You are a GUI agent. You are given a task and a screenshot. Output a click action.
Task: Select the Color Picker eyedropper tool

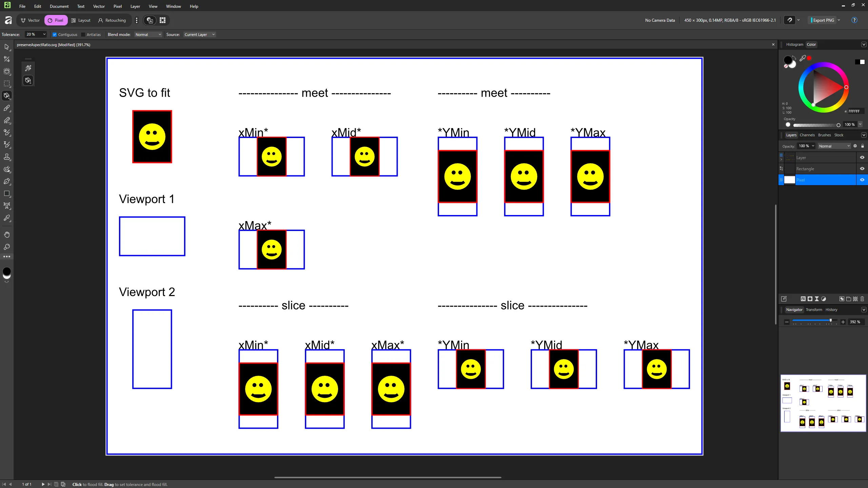(7, 218)
